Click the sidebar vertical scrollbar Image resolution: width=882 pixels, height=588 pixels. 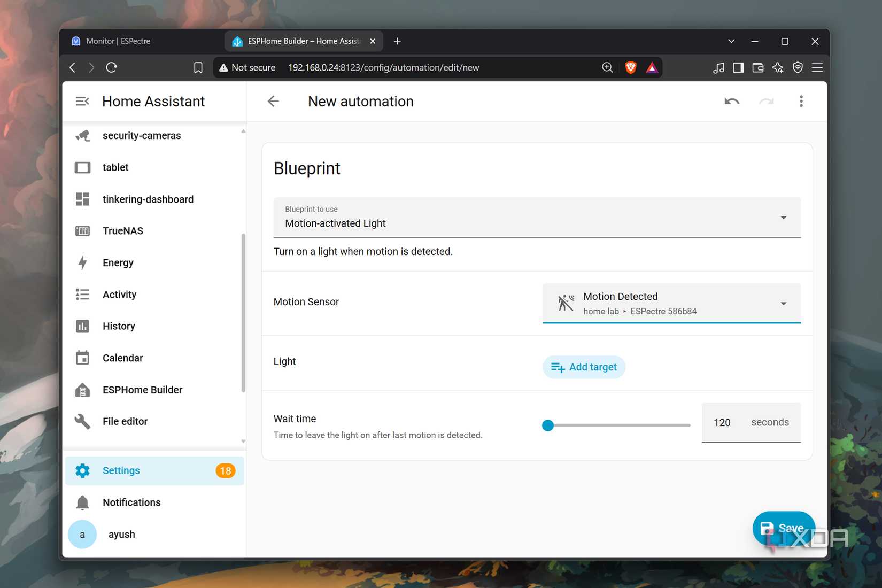pyautogui.click(x=243, y=313)
